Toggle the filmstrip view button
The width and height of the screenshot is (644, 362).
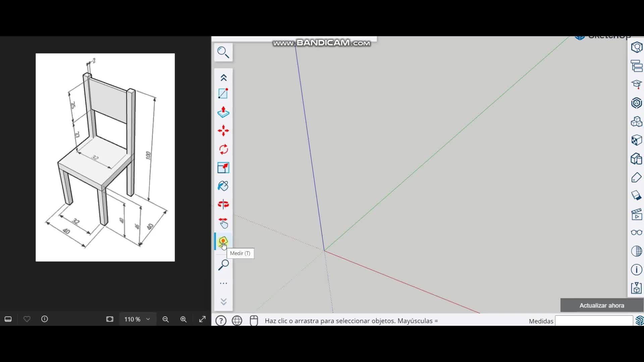click(8, 319)
